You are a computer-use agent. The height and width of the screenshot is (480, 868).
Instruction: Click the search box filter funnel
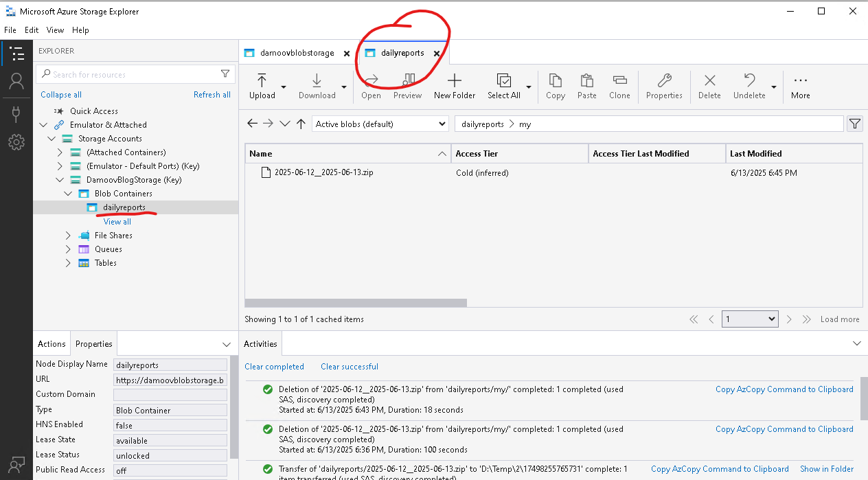[225, 74]
